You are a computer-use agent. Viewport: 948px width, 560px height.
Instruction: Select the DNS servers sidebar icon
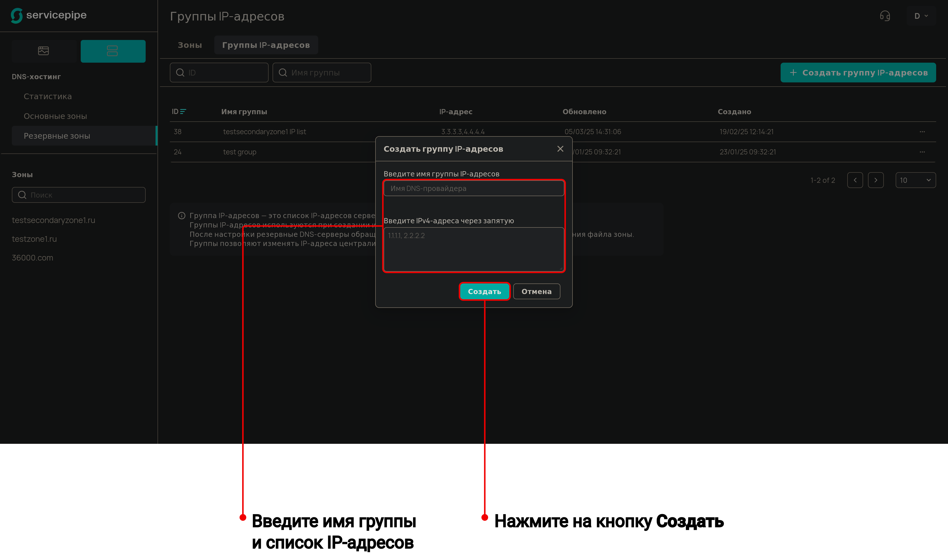click(x=113, y=51)
